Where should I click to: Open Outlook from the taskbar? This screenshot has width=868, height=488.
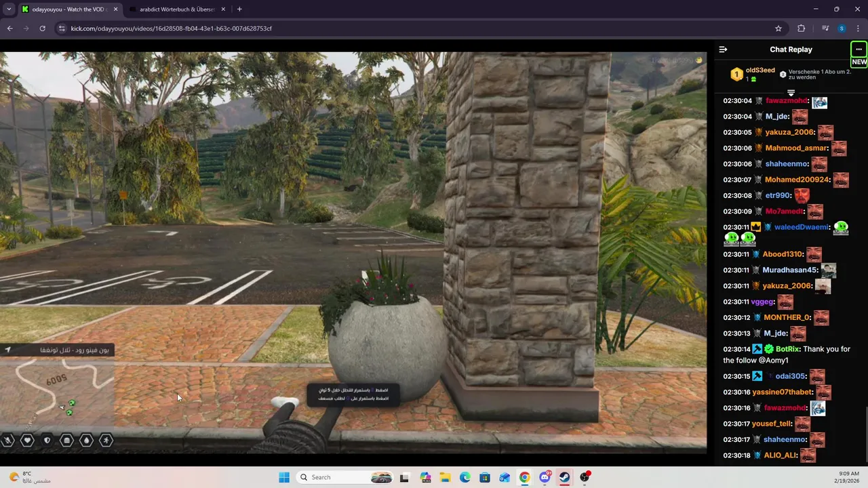pyautogui.click(x=505, y=477)
